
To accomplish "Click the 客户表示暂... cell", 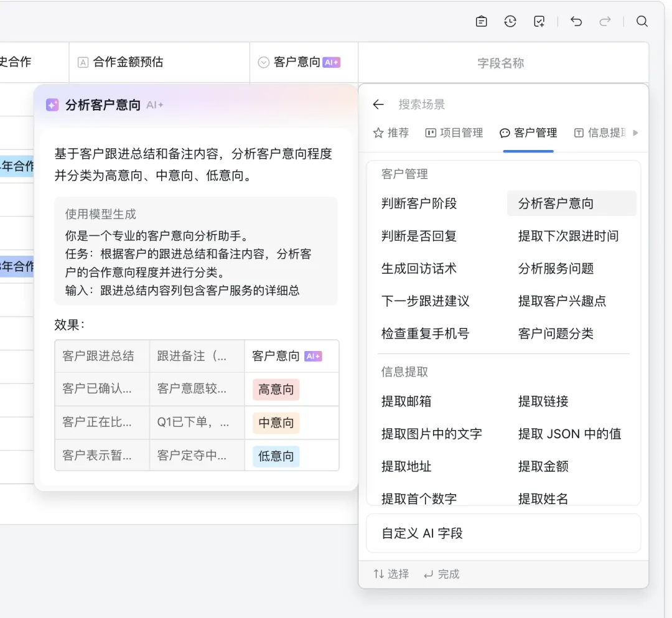I will click(x=102, y=455).
